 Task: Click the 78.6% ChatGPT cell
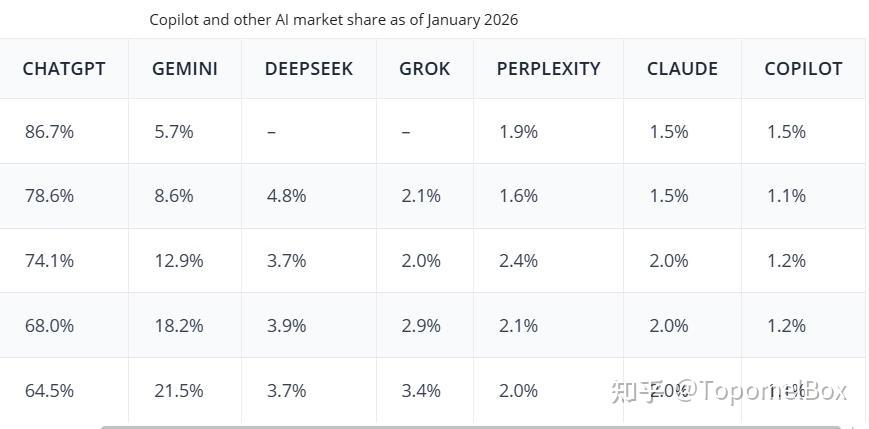coord(49,196)
